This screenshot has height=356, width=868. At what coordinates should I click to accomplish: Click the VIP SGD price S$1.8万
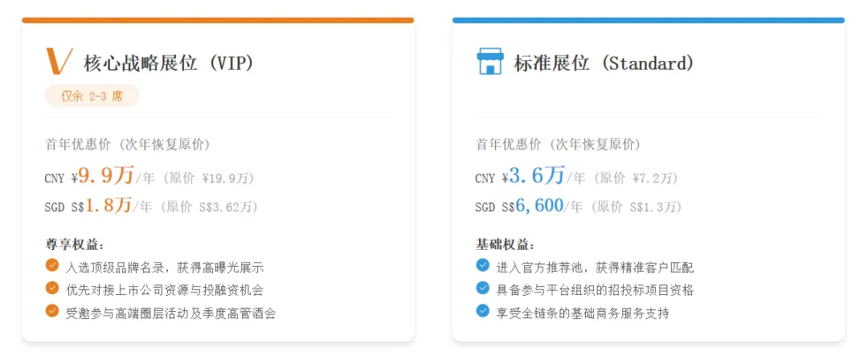(101, 206)
